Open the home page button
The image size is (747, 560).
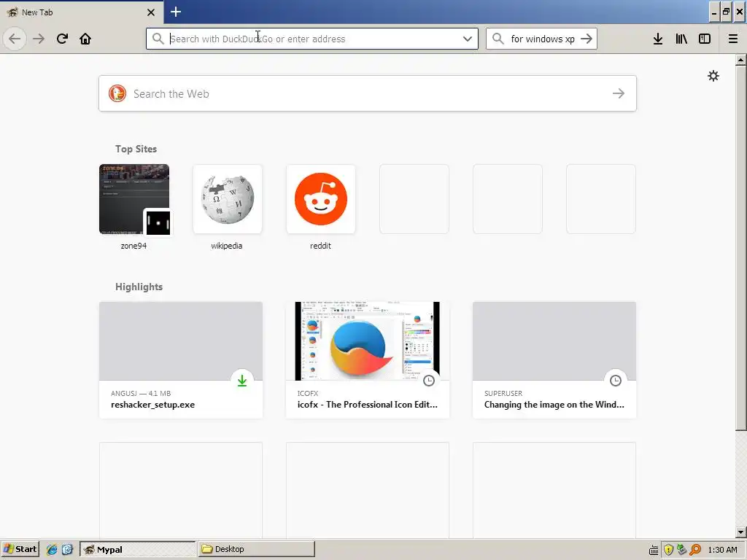pos(85,39)
